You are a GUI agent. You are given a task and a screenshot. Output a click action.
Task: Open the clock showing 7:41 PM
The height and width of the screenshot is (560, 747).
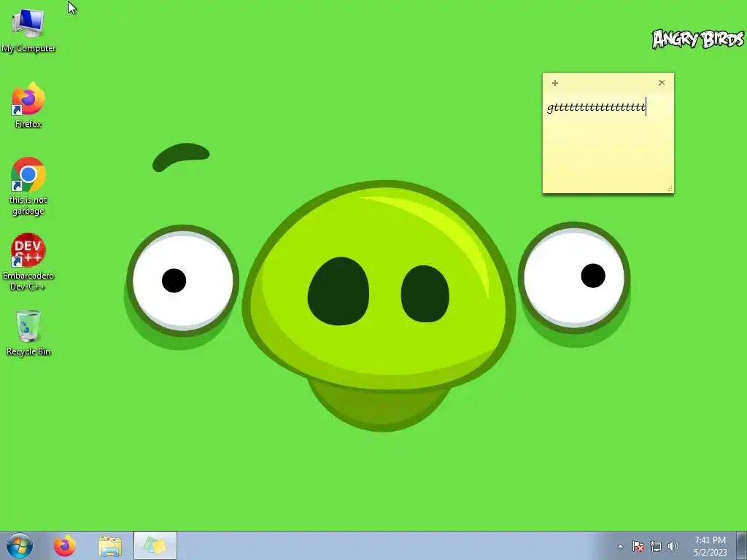710,545
